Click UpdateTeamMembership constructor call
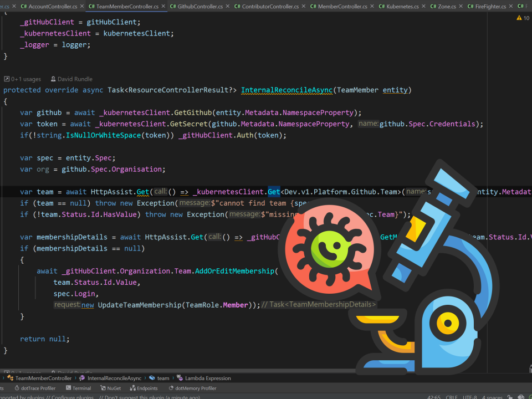 140,305
